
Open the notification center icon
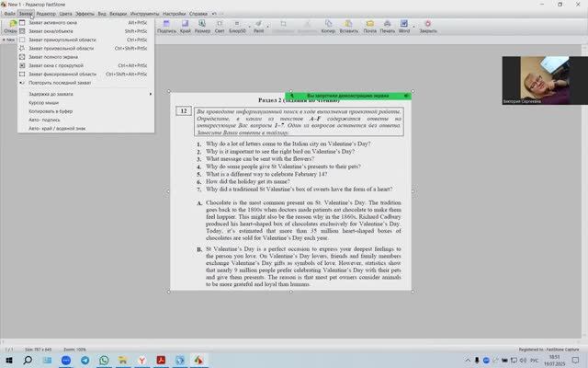(576, 361)
